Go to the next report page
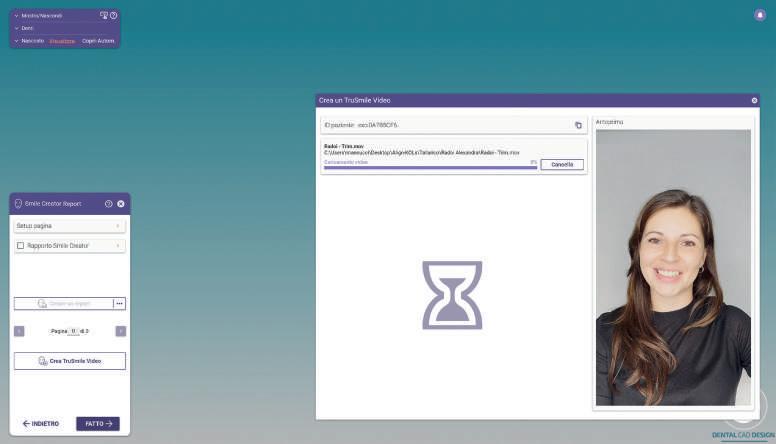The width and height of the screenshot is (776, 444). (x=121, y=331)
